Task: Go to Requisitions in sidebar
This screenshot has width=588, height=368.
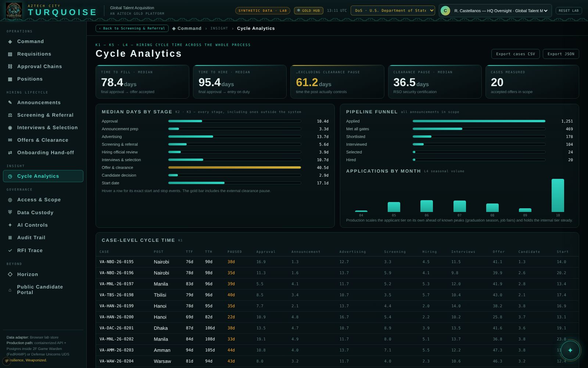Action: click(x=43, y=54)
